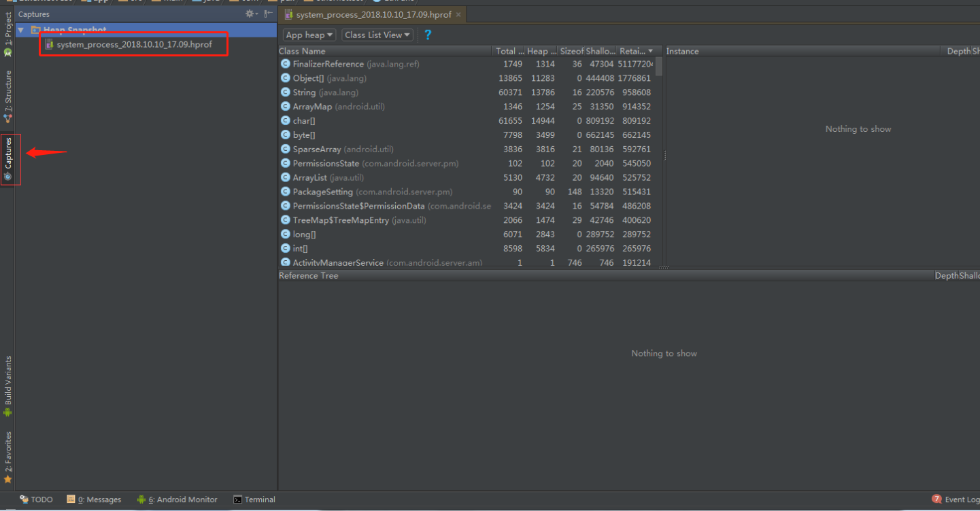Open the Event Log
This screenshot has height=511, width=980.
[x=956, y=499]
